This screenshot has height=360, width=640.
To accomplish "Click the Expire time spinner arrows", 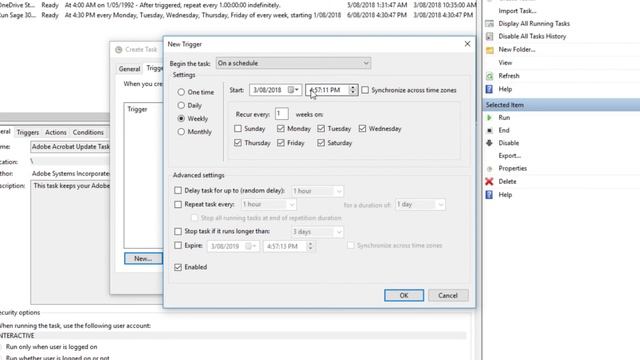I will pyautogui.click(x=310, y=246).
